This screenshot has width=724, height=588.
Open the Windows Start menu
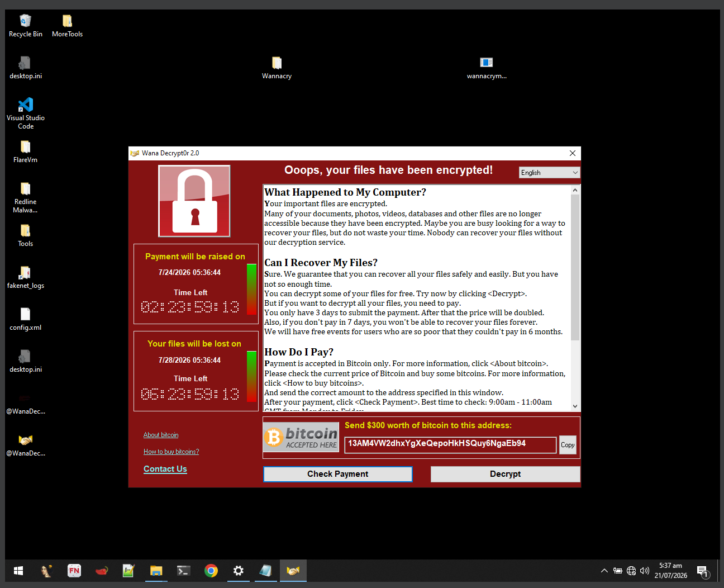click(18, 571)
